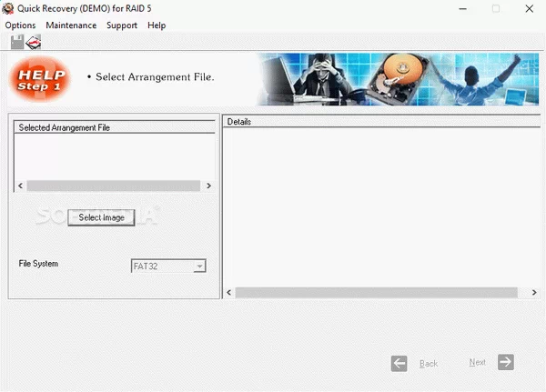This screenshot has width=546, height=392.
Task: Click right arrow of Selected Arrangement File scrollbar
Action: click(x=208, y=186)
